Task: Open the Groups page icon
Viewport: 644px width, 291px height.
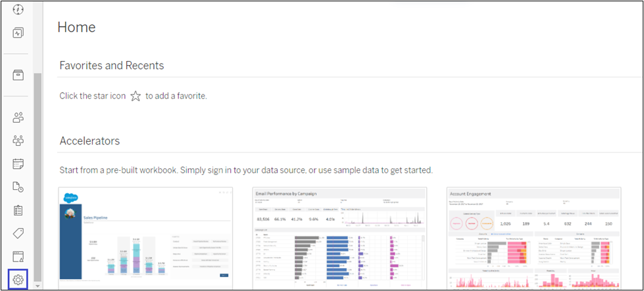Action: click(x=18, y=141)
